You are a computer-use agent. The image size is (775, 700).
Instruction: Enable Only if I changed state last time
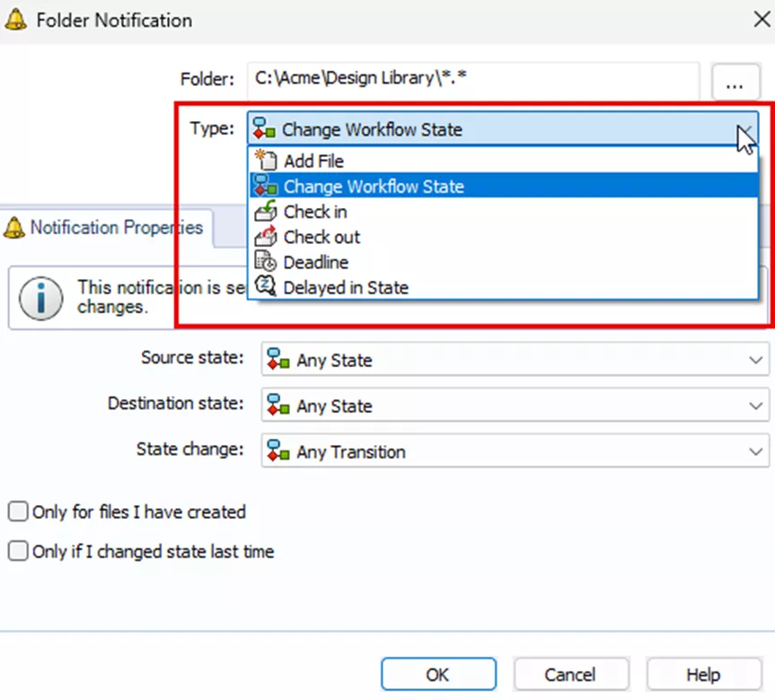(18, 551)
